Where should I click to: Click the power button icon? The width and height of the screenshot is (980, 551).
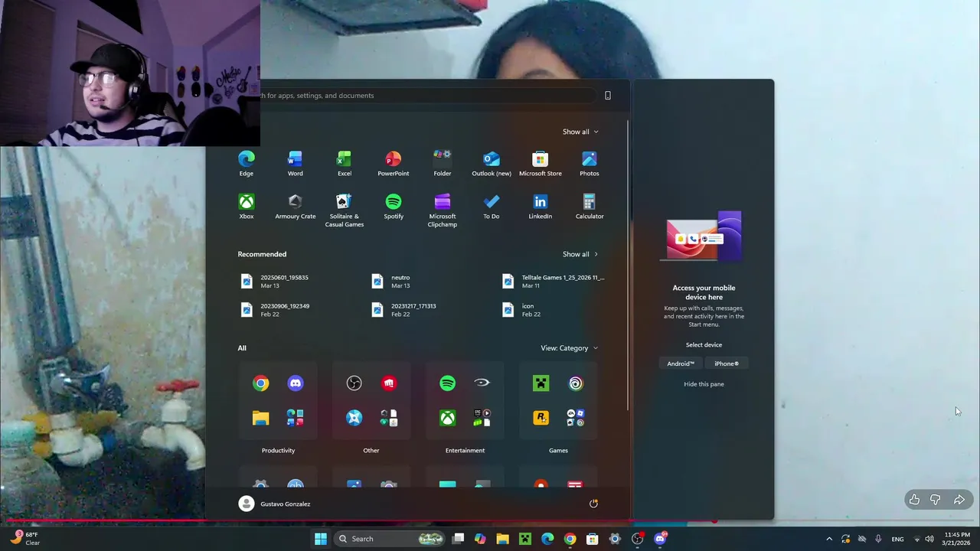coord(593,504)
